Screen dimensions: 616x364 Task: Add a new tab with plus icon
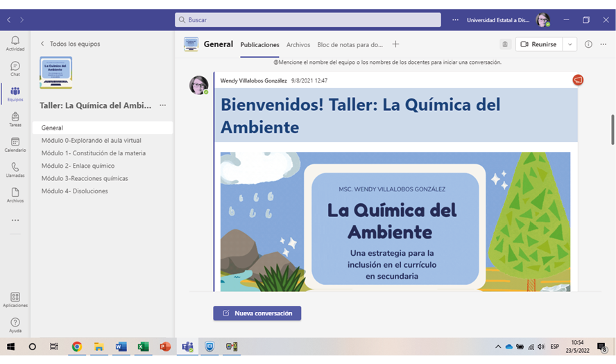(395, 44)
